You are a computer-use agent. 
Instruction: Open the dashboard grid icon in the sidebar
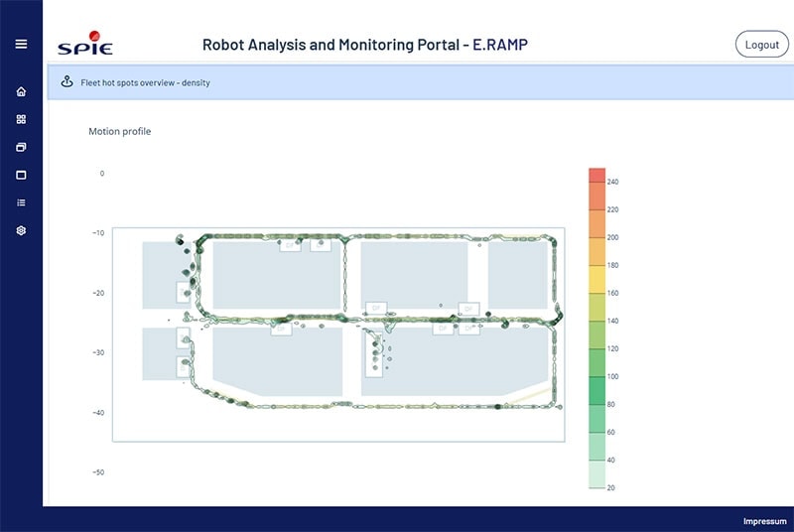coord(21,119)
